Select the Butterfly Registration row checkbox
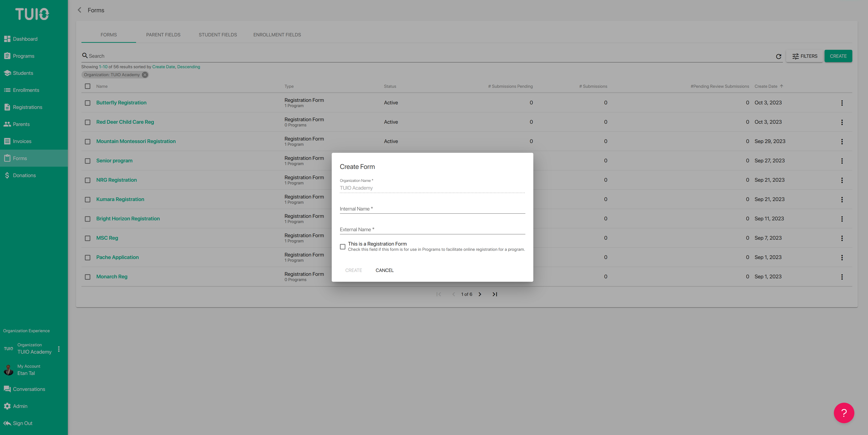This screenshot has height=435, width=868. click(x=88, y=103)
